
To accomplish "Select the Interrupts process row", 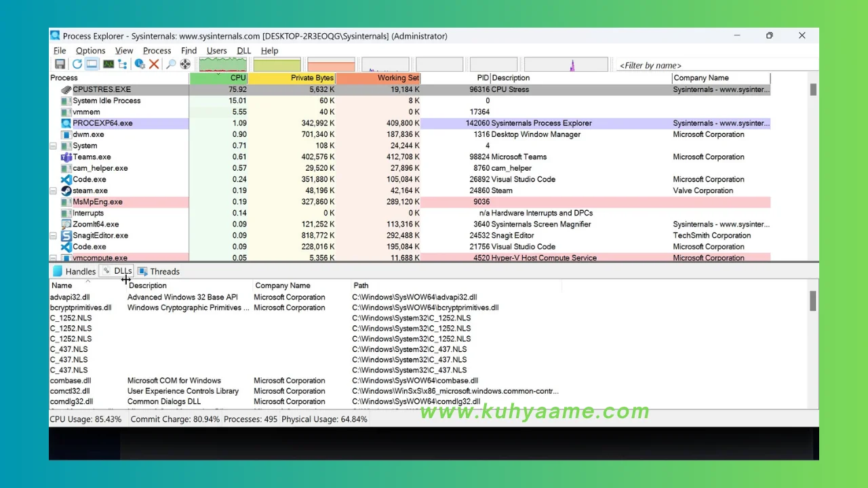I will (410, 213).
